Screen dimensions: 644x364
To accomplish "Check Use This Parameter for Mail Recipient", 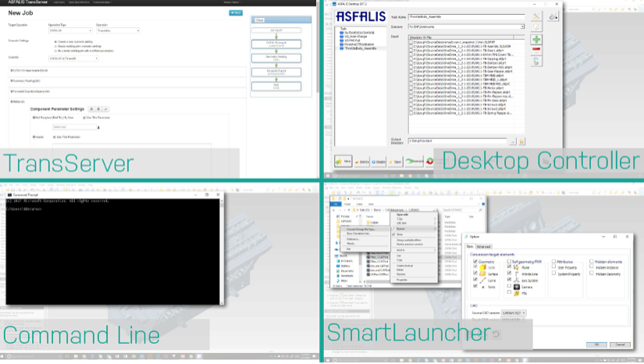I will (x=84, y=118).
